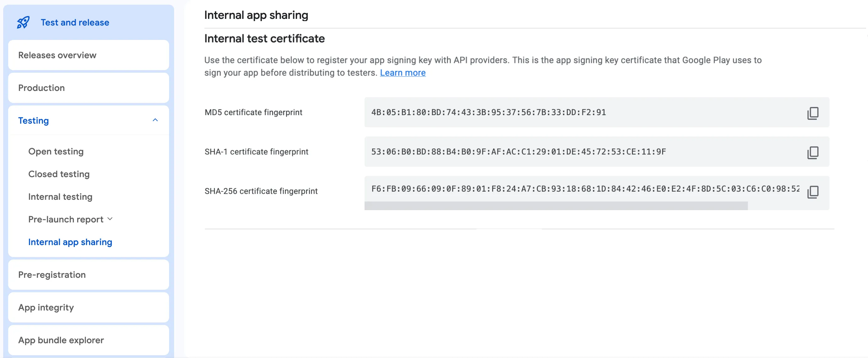Copy the SHA-256 certificate fingerprint

click(x=812, y=192)
